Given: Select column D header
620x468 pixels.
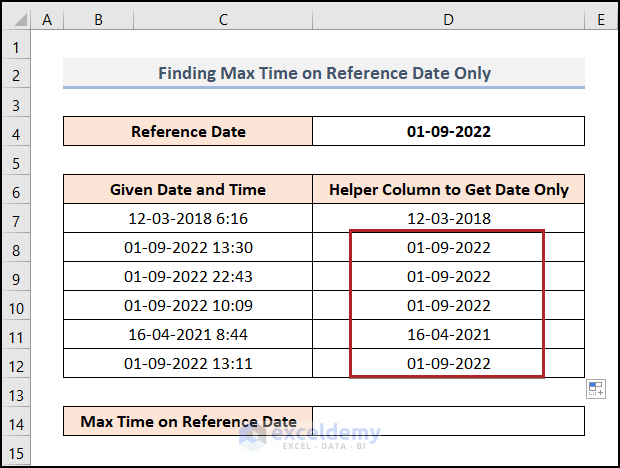Looking at the screenshot, I should click(x=448, y=17).
